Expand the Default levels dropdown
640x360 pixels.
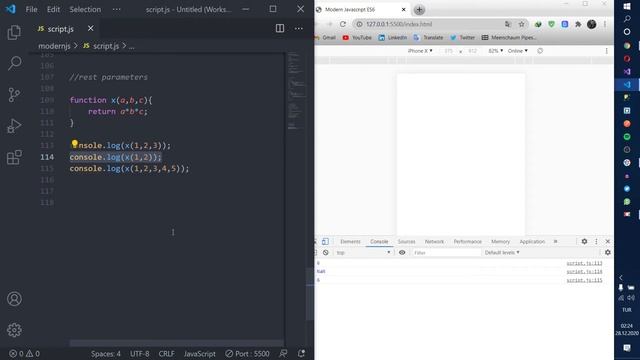(502, 253)
